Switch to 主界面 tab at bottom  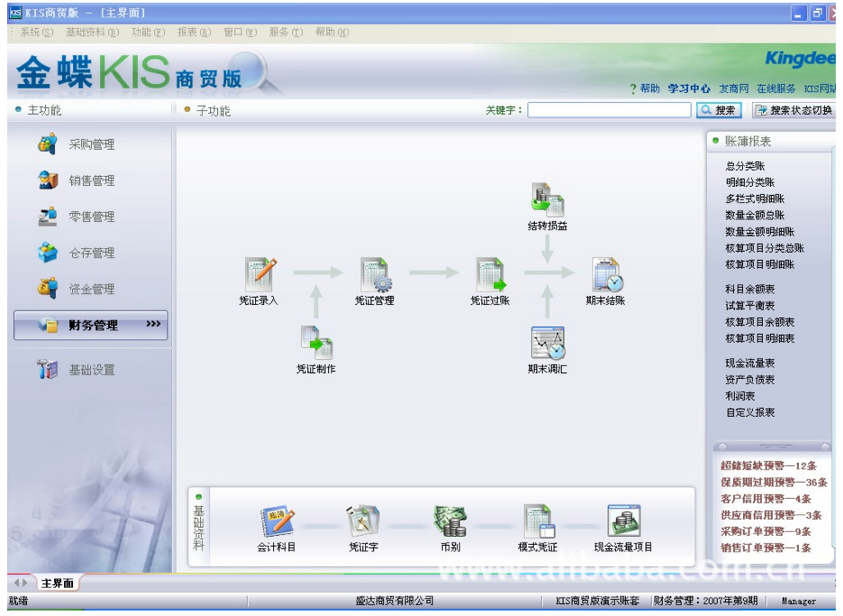(57, 584)
